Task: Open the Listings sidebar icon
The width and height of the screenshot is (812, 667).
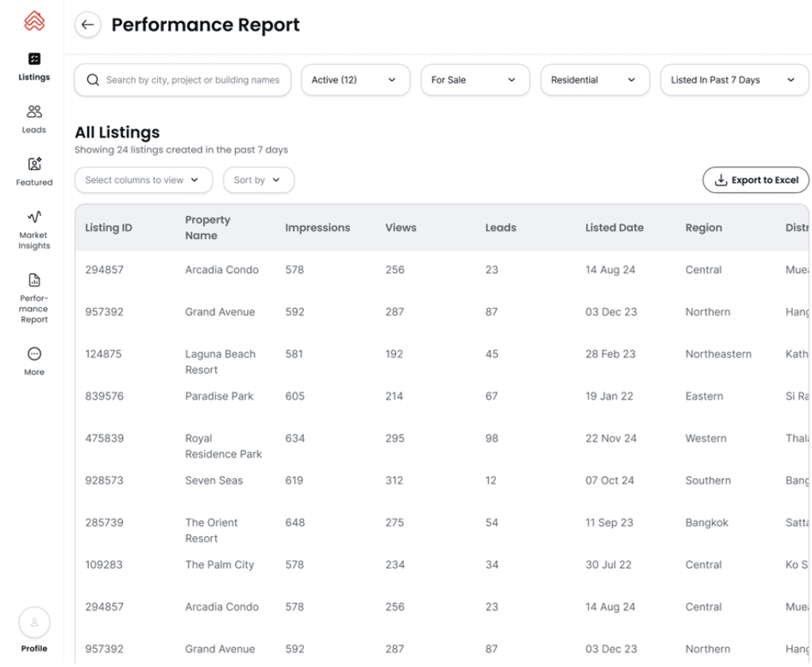Action: 34,59
